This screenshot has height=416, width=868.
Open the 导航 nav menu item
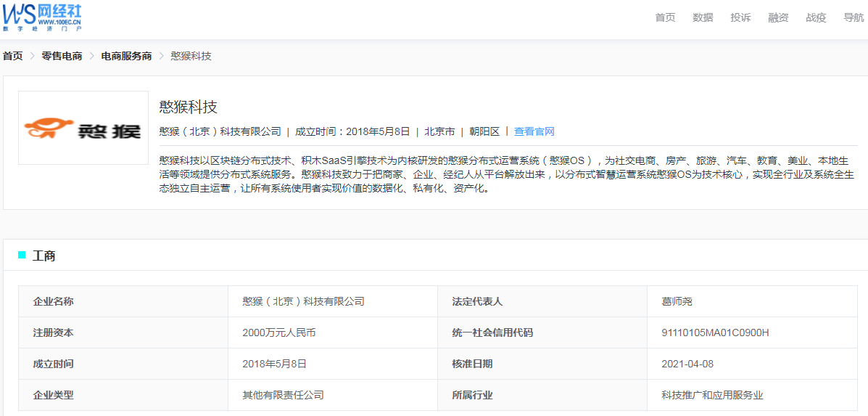click(853, 17)
